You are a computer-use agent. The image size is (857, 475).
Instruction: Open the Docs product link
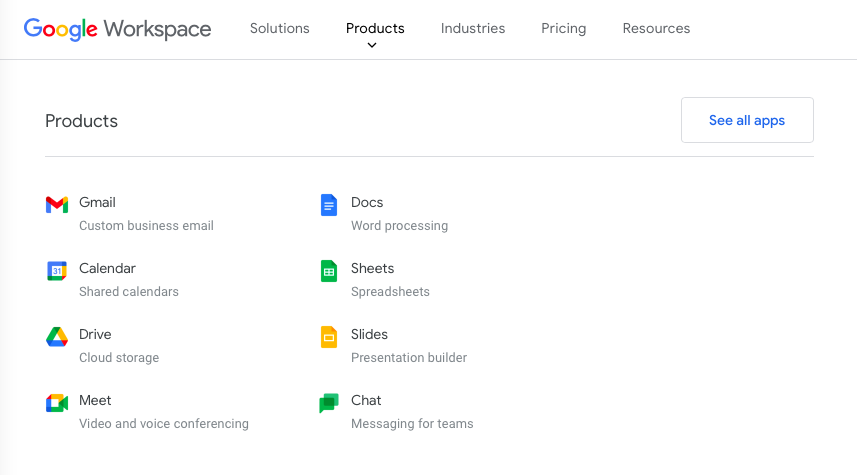pyautogui.click(x=367, y=202)
